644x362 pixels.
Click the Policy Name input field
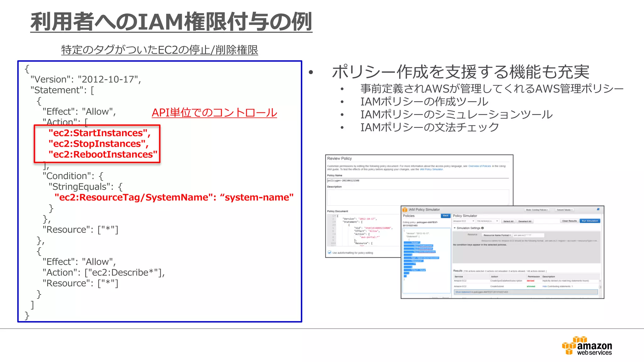tap(418, 181)
